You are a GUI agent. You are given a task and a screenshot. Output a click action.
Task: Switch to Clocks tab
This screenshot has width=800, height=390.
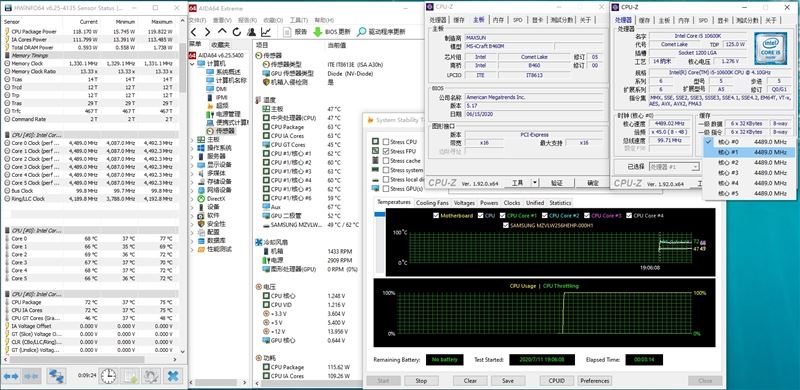point(512,203)
